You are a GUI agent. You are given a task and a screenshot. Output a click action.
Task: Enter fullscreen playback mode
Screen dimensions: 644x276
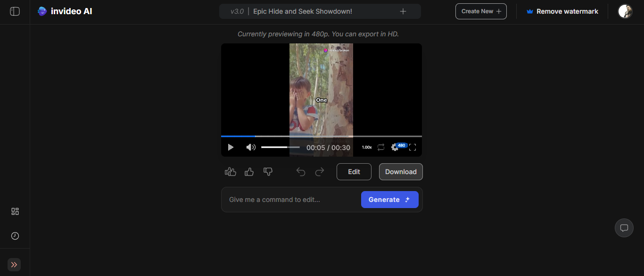413,147
